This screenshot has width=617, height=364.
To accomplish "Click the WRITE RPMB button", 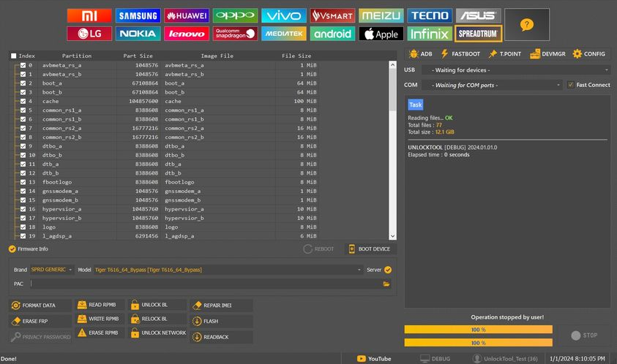I will [100, 319].
